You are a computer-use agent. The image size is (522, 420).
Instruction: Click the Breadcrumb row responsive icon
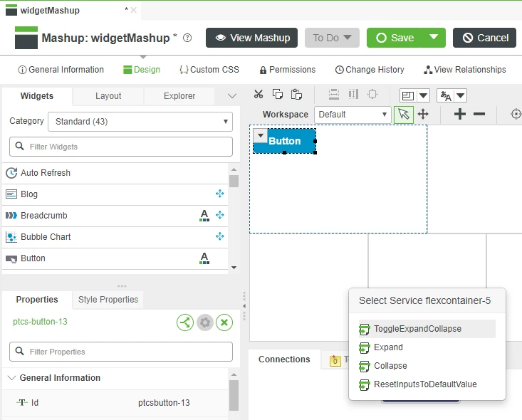(x=220, y=215)
